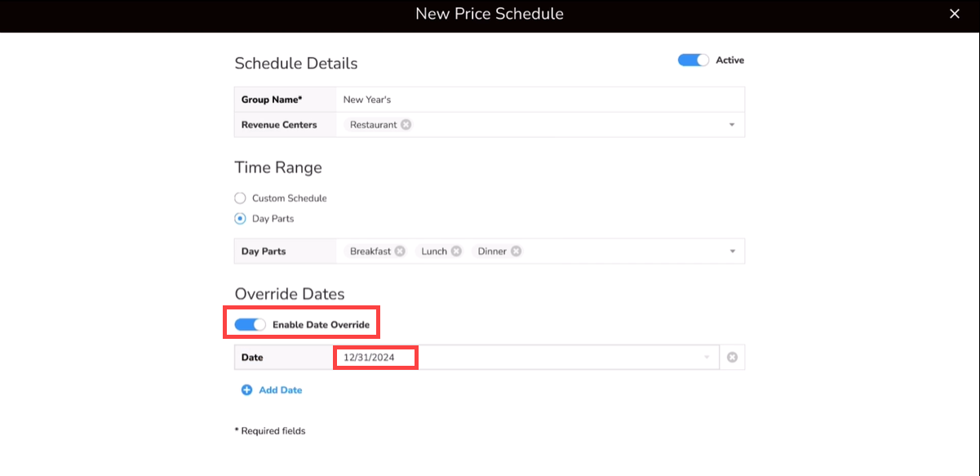The image size is (980, 476).
Task: Click the Dinner day part tag
Action: pos(492,251)
